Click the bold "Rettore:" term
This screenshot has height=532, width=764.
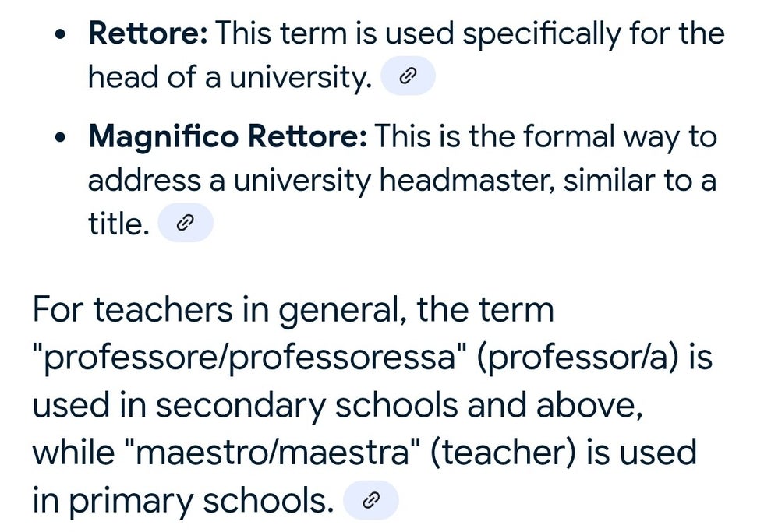click(148, 33)
